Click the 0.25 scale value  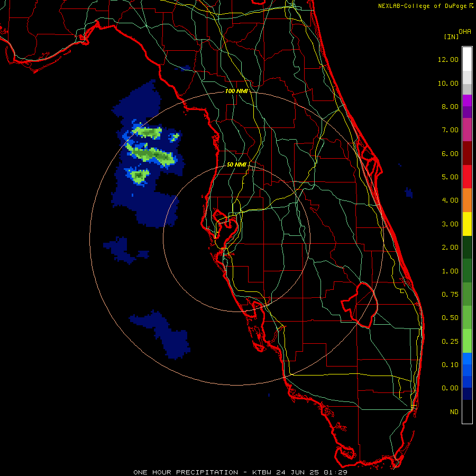coord(450,342)
